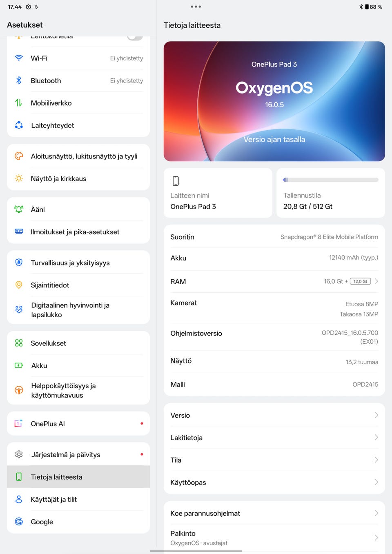Toggle the airplane mode switch

tap(135, 38)
